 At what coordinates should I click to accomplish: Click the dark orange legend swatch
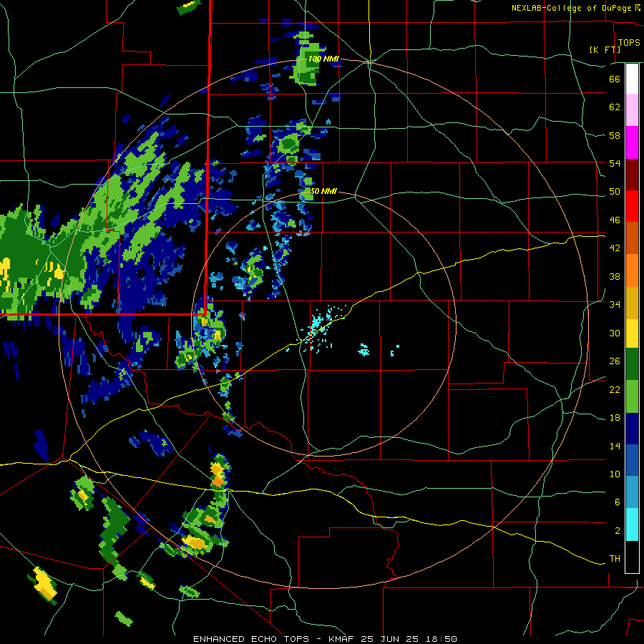pyautogui.click(x=632, y=238)
